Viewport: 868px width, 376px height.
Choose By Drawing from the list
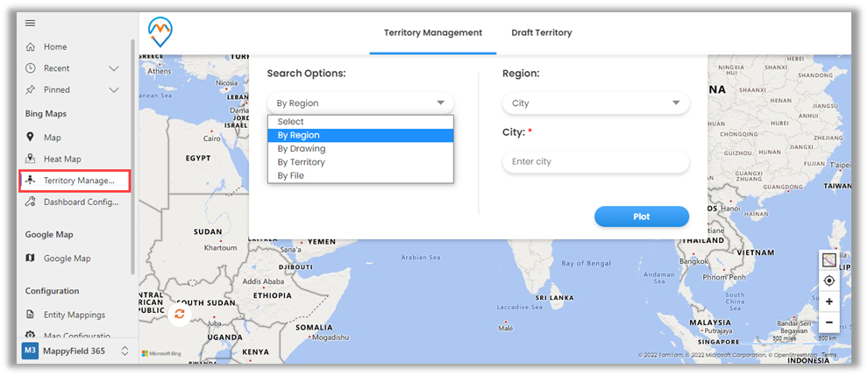[x=301, y=149]
